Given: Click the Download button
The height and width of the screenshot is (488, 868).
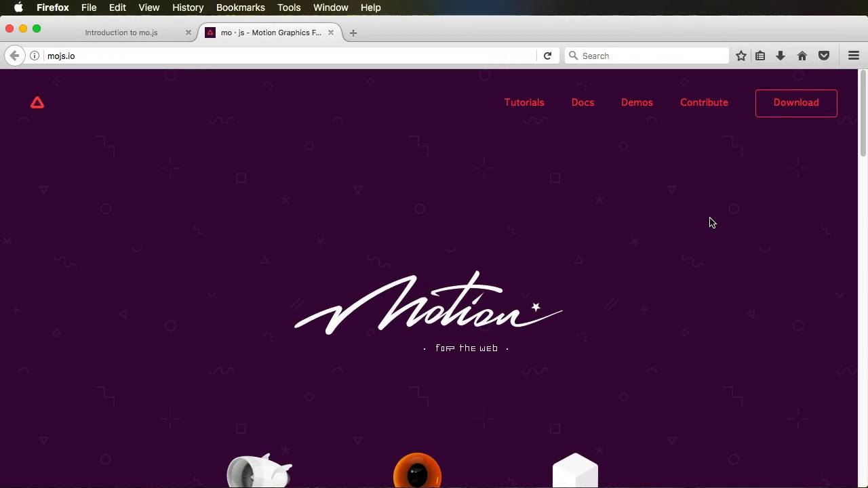Looking at the screenshot, I should click(x=796, y=103).
